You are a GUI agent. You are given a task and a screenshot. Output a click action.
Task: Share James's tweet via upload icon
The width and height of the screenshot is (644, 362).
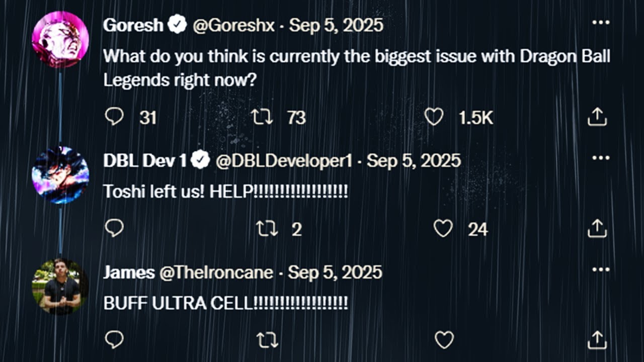597,340
